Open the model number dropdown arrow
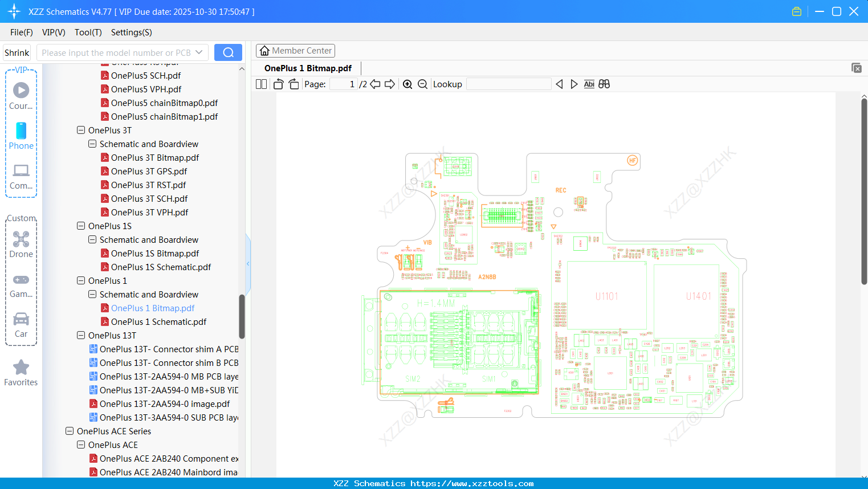Screen dimensions: 868x489 coord(199,52)
